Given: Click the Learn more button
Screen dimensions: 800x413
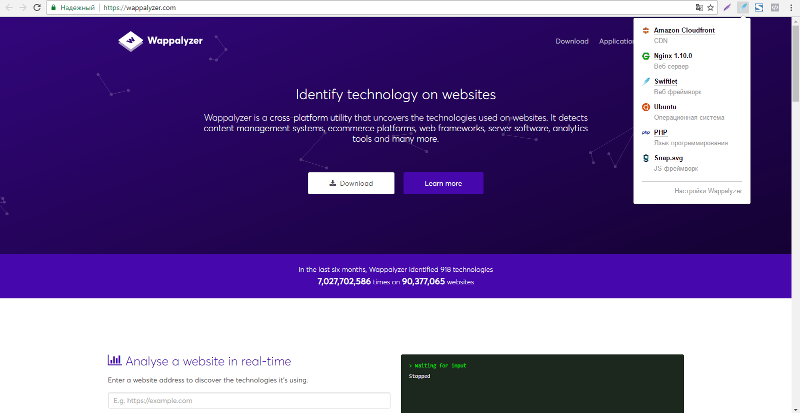Looking at the screenshot, I should tap(443, 183).
